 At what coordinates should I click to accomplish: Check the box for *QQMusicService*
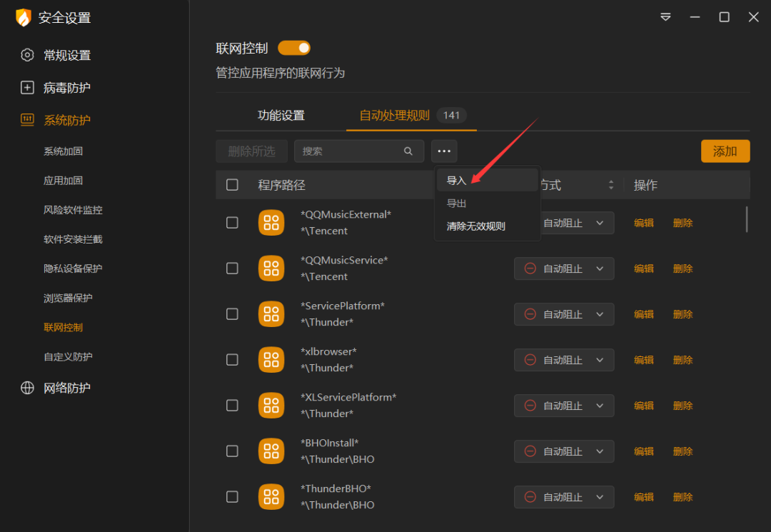point(232,268)
